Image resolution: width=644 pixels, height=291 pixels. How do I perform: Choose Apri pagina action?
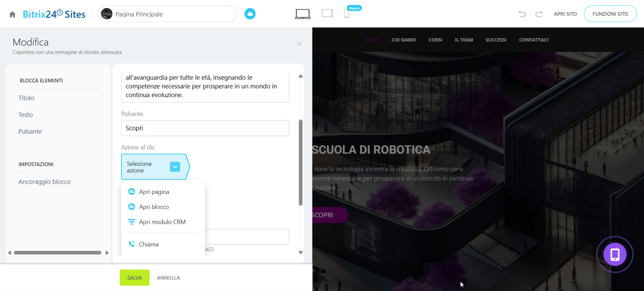click(x=154, y=192)
